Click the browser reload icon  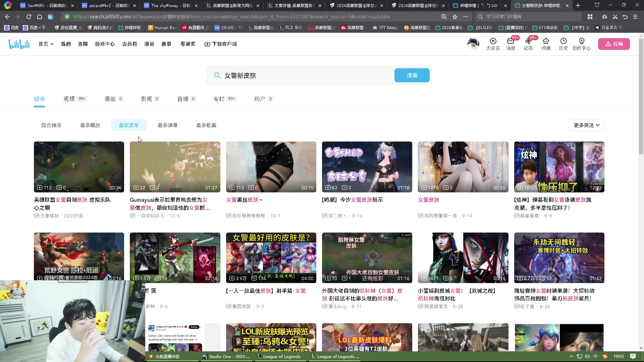click(x=29, y=16)
